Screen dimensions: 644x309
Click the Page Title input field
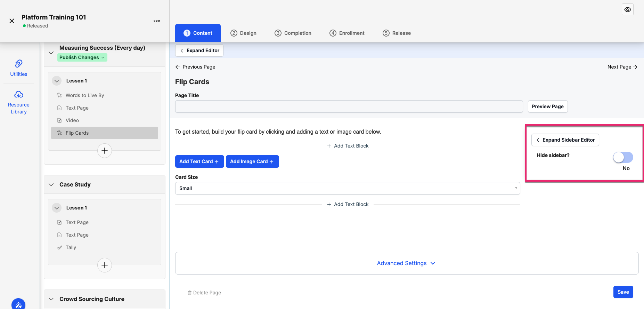(x=349, y=106)
